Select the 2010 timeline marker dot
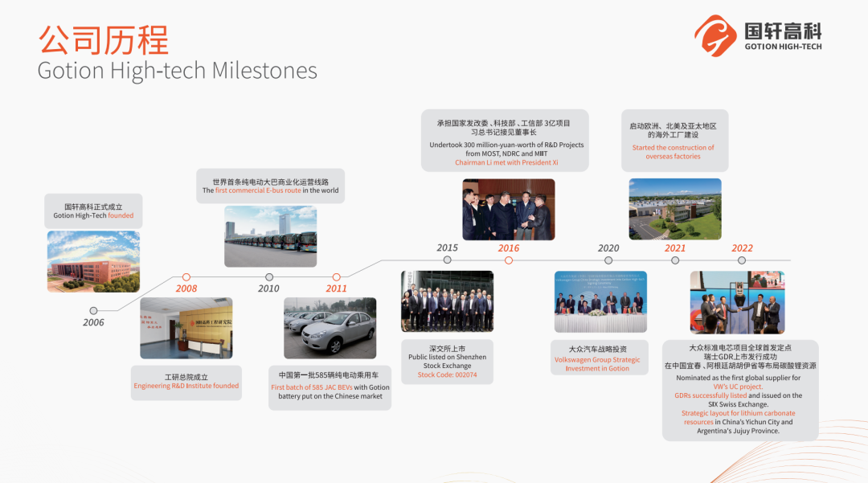Image resolution: width=868 pixels, height=483 pixels. (x=269, y=277)
